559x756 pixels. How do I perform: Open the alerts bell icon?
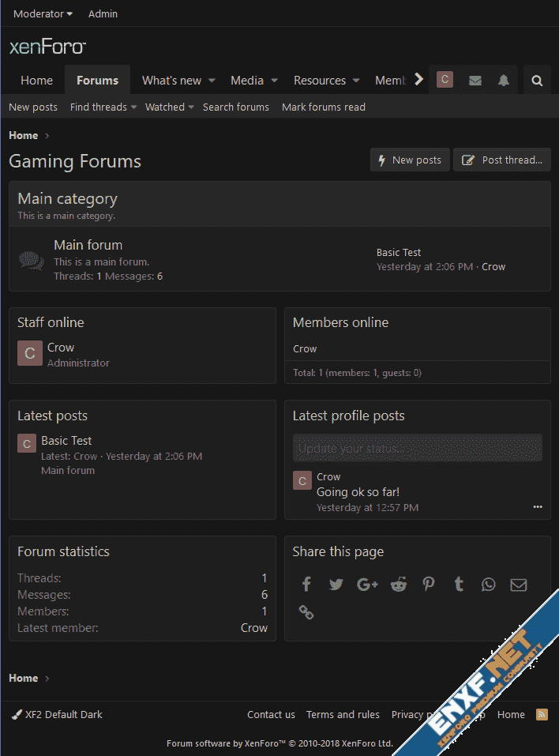coord(504,81)
